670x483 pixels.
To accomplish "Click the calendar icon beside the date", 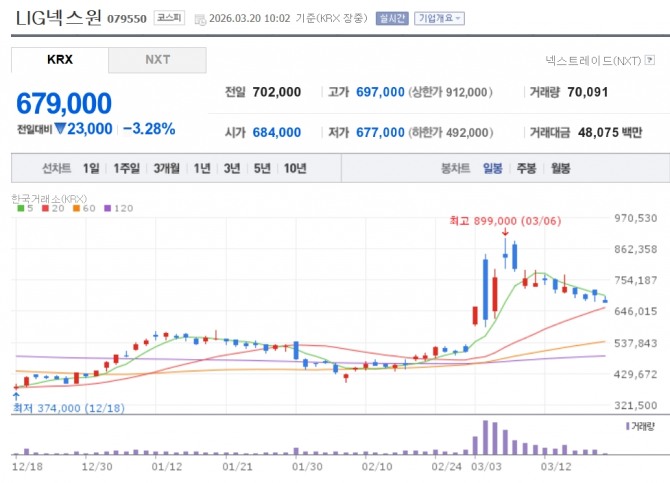I will pos(199,19).
